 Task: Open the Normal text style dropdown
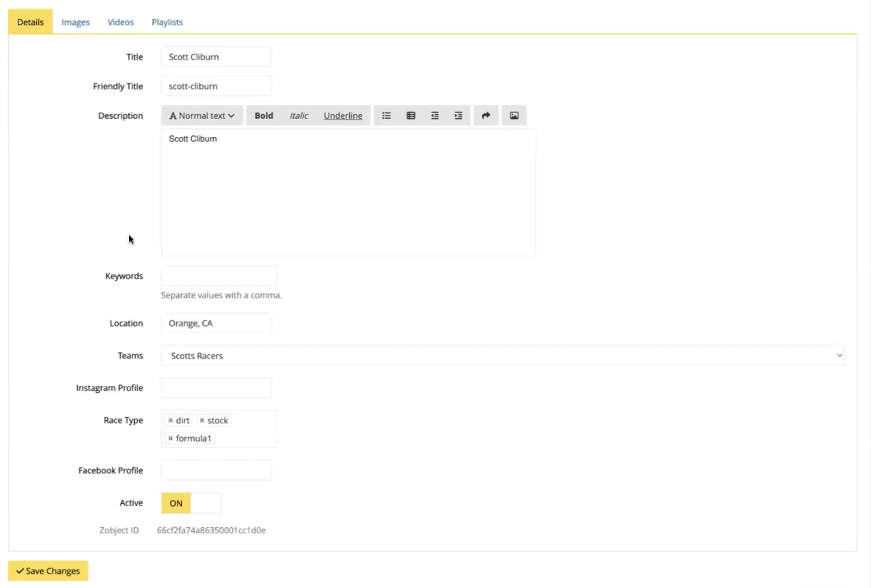[x=202, y=115]
